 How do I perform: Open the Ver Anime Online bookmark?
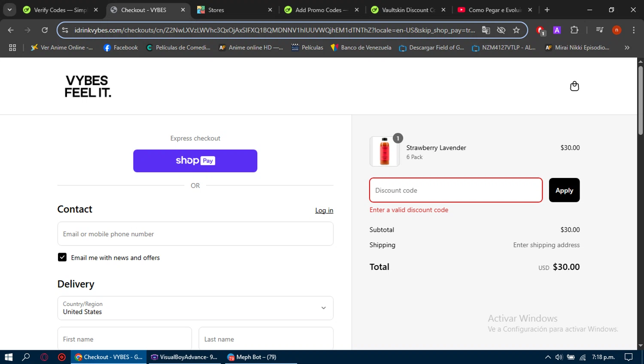(x=62, y=48)
